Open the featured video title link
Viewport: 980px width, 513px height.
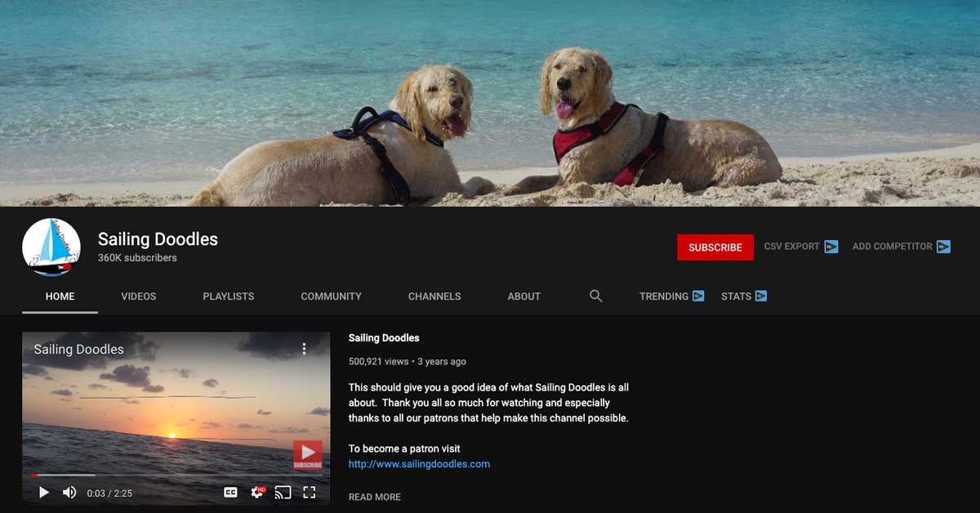tap(384, 338)
